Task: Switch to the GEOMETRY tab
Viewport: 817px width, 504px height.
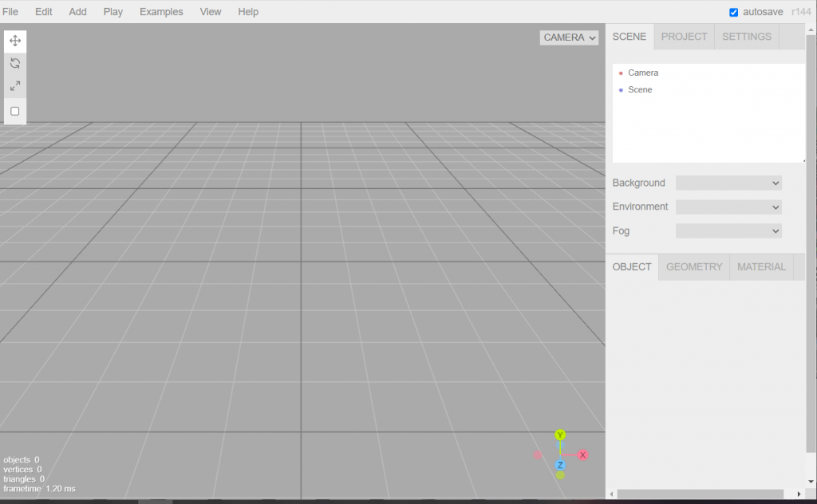Action: 694,267
